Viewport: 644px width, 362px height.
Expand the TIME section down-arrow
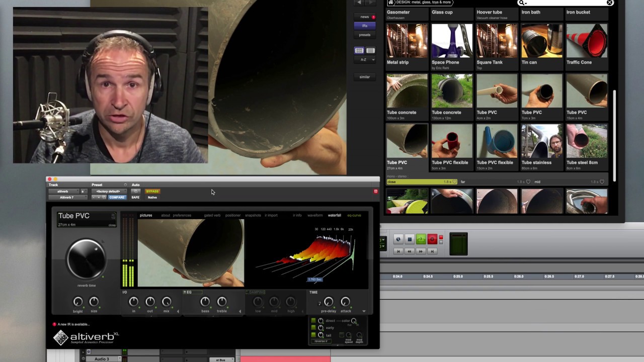pos(364,311)
